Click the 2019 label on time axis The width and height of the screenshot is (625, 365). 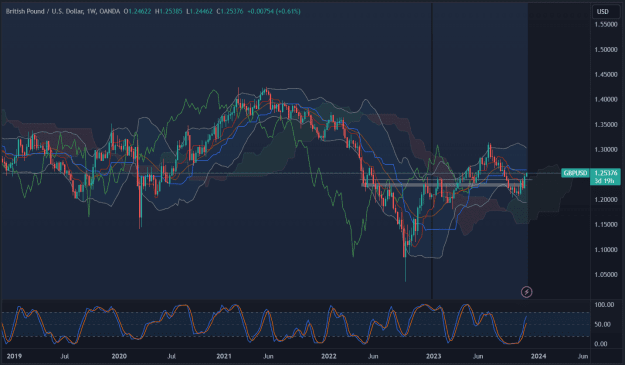(14, 356)
